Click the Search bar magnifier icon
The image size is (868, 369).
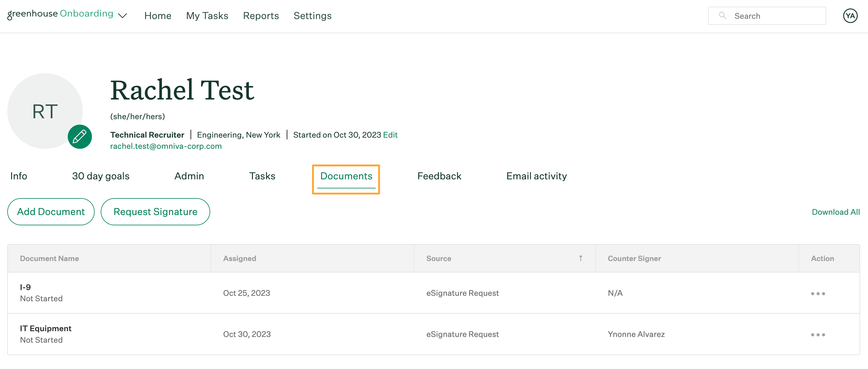point(722,15)
